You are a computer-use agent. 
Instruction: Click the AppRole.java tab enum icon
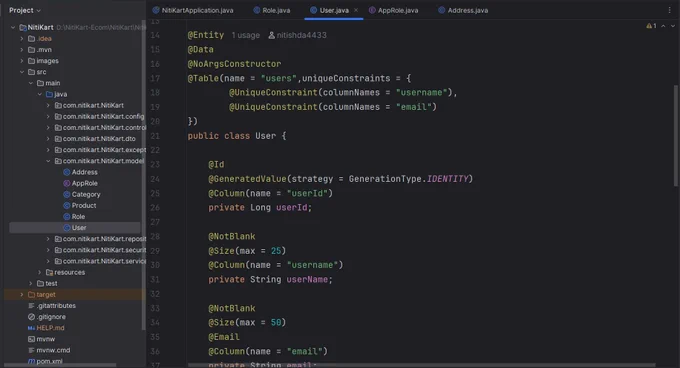click(x=372, y=10)
